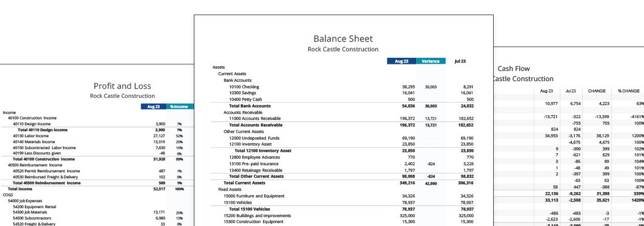Select the Variance column header in Balance Sheet
This screenshot has height=226, width=644.
431,61
